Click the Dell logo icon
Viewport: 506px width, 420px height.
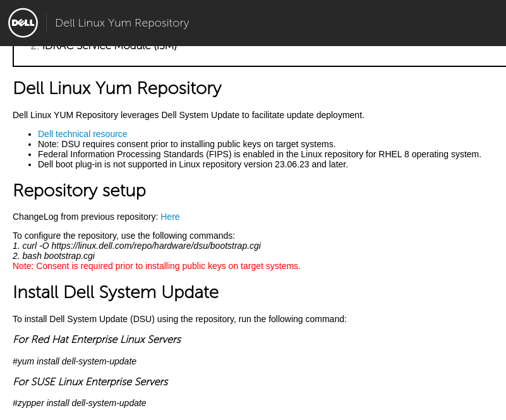(23, 23)
